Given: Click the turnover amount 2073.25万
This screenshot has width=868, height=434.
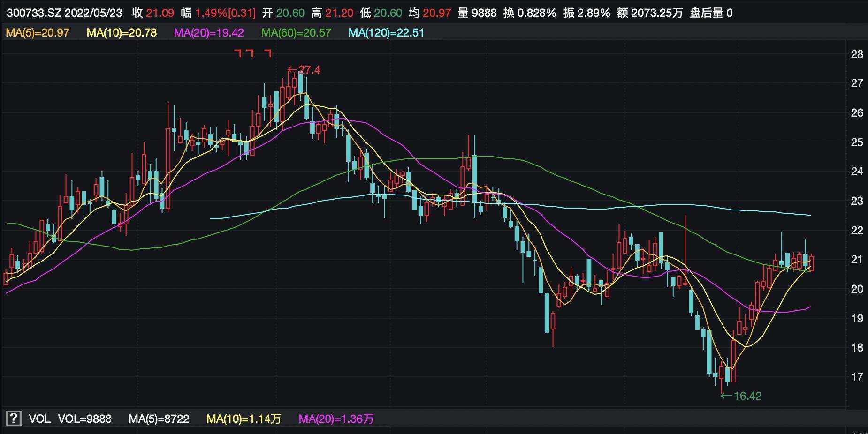Looking at the screenshot, I should 657,13.
